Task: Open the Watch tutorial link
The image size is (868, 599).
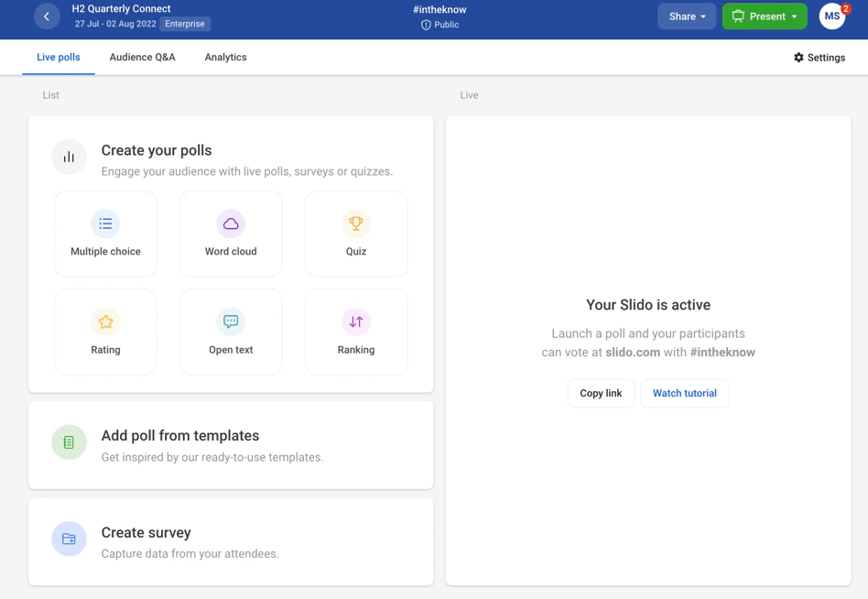Action: tap(685, 393)
